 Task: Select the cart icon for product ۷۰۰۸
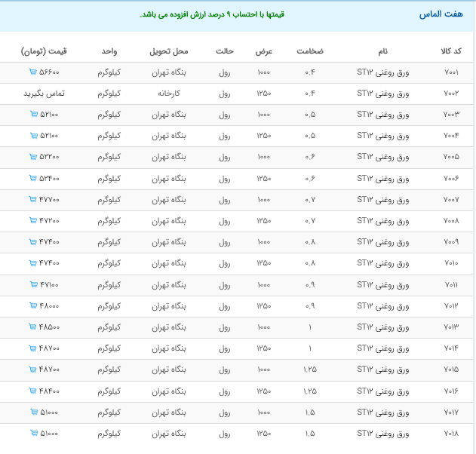32,221
